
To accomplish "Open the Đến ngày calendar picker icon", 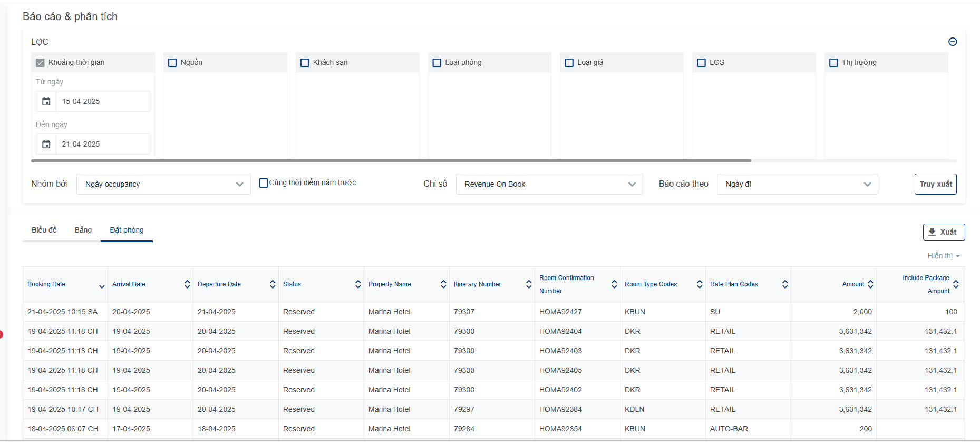I will tap(46, 144).
